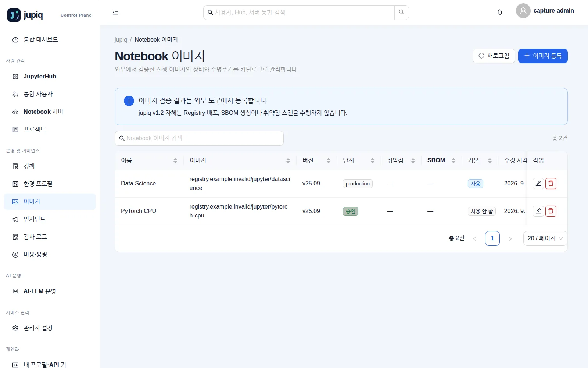This screenshot has width=588, height=368.
Task: Click the 새로고침 refresh button
Action: point(494,56)
